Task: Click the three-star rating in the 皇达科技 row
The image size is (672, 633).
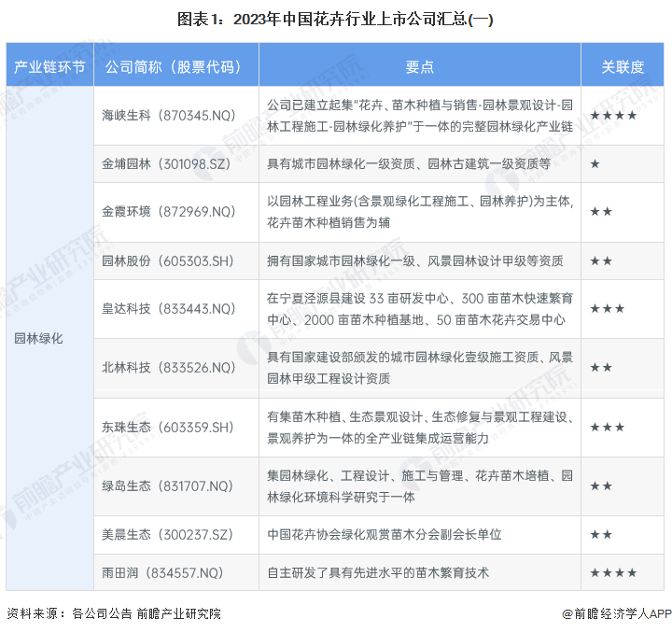Action: click(608, 309)
